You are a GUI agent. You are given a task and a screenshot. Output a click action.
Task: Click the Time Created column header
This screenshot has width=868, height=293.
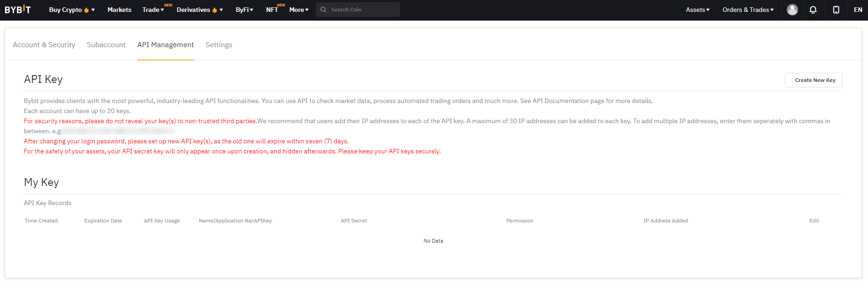[x=41, y=221]
